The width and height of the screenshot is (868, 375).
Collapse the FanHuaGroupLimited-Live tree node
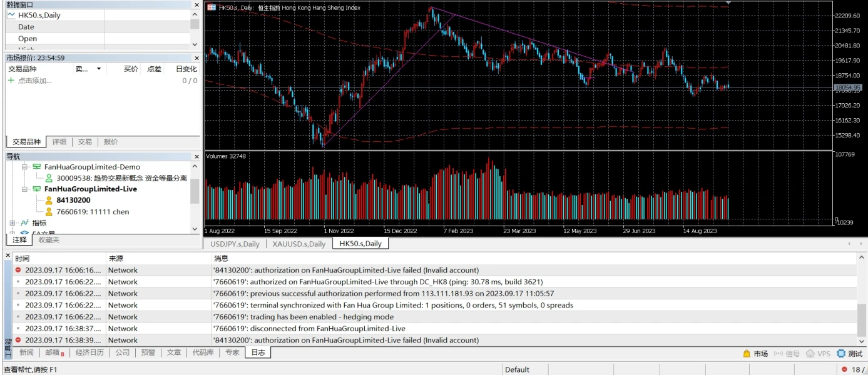25,189
